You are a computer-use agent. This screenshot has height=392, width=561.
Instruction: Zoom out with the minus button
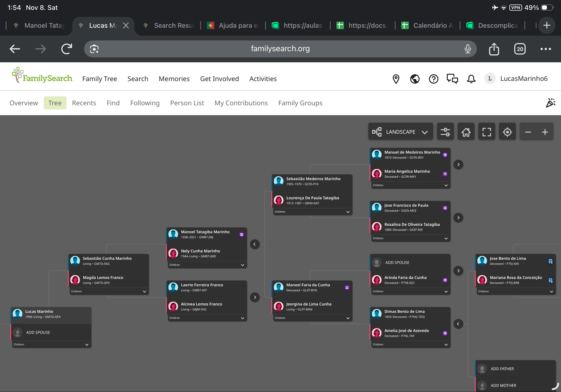pos(528,132)
